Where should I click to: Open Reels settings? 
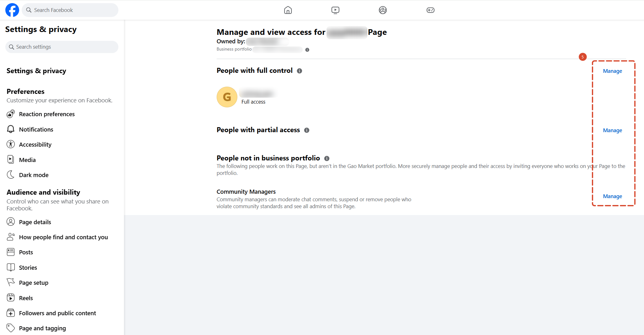[x=26, y=298]
